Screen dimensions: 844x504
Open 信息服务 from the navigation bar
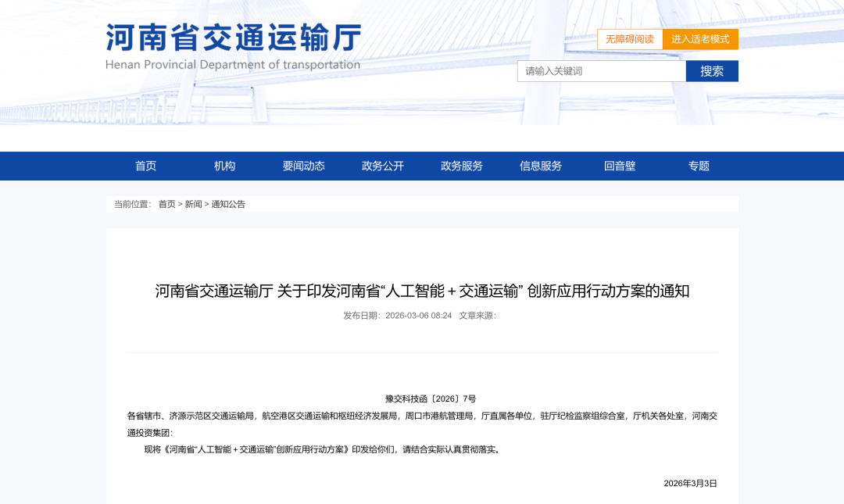540,166
